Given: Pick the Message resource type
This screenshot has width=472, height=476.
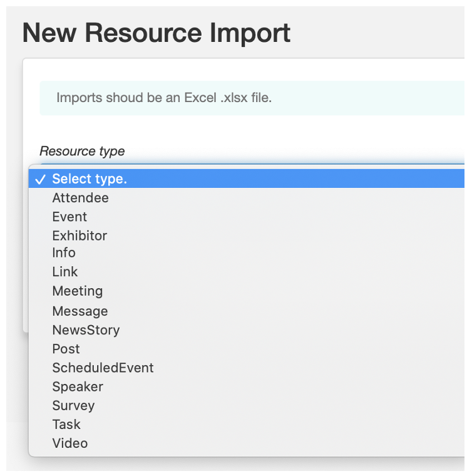Looking at the screenshot, I should (246, 311).
